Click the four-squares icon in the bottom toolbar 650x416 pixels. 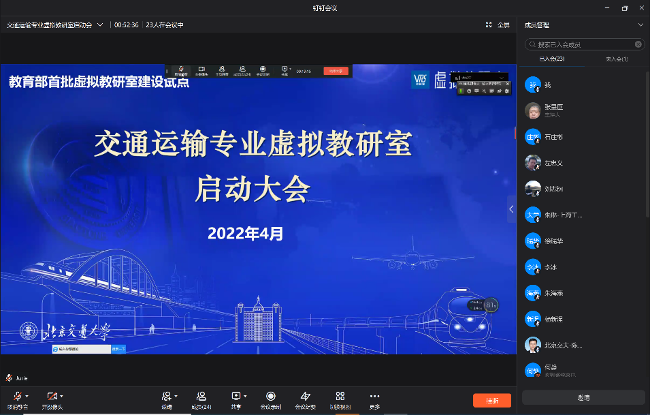[x=340, y=396]
